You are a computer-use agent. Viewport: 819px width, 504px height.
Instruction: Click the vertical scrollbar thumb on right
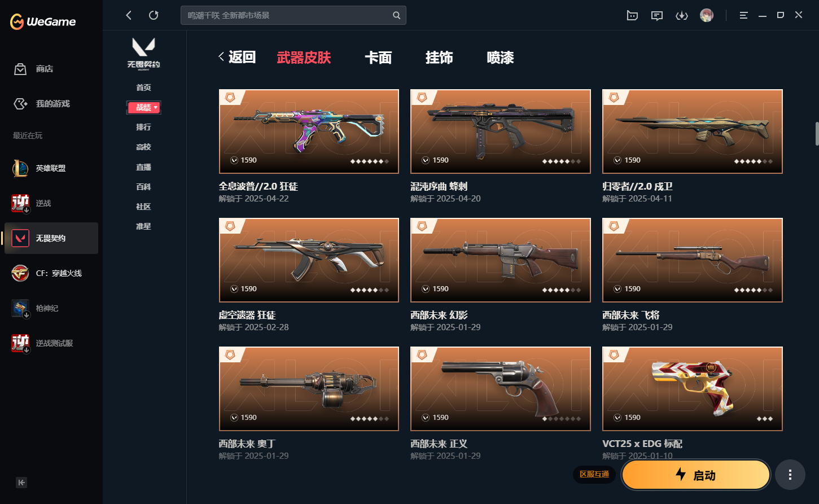click(817, 133)
